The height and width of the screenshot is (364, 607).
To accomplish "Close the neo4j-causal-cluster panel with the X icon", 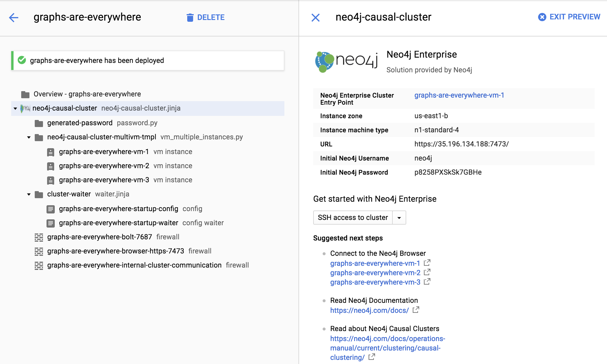I will pos(315,18).
